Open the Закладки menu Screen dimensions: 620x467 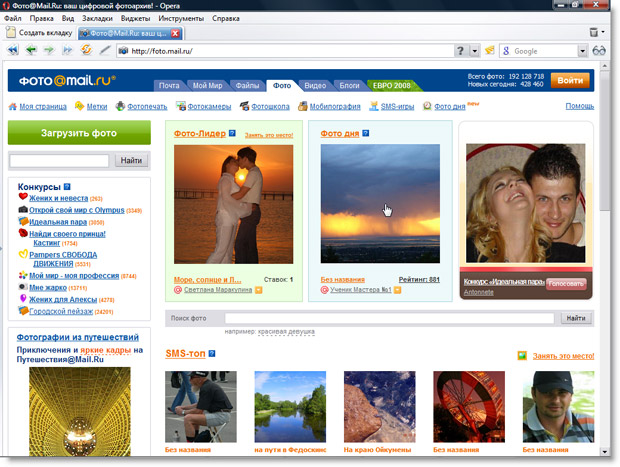[97, 18]
